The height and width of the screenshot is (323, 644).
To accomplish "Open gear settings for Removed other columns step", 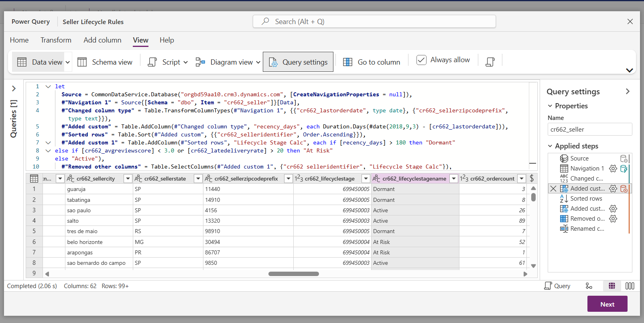I will point(613,219).
